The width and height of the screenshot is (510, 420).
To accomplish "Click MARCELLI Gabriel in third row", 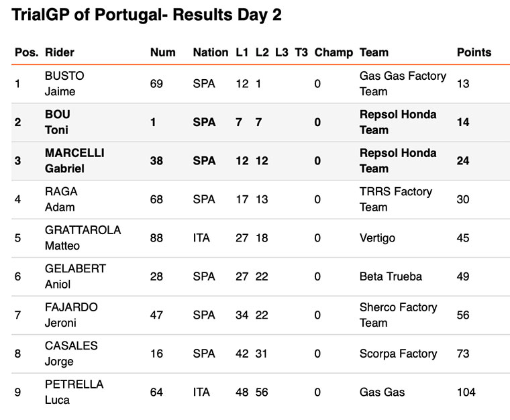I will click(x=74, y=161).
